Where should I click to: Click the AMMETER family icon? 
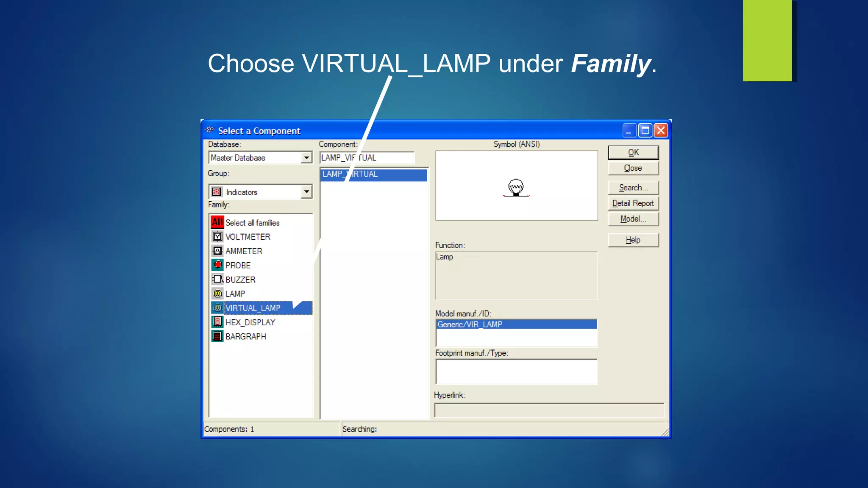pos(217,251)
